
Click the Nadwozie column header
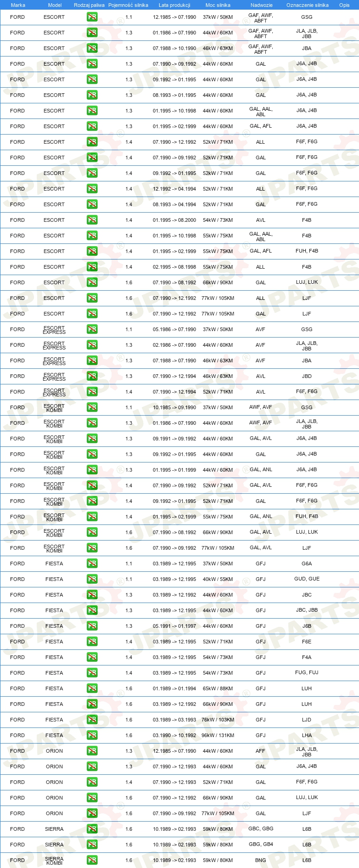pos(261,5)
